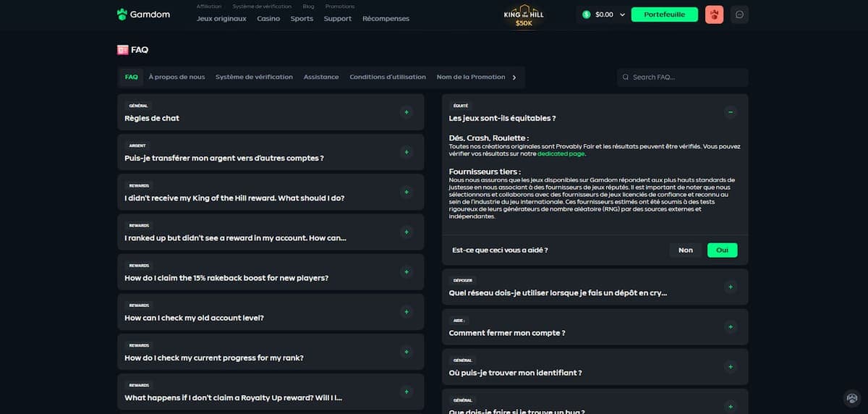
Task: Click the ARGENT category tag
Action: click(137, 145)
